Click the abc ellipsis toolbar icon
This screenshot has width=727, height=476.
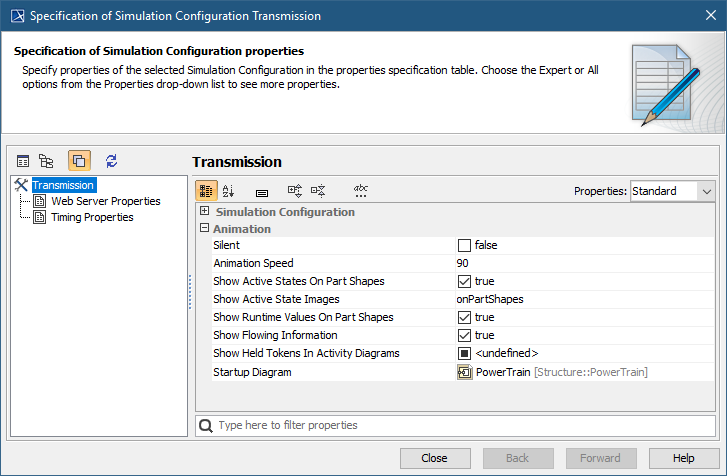coord(361,190)
